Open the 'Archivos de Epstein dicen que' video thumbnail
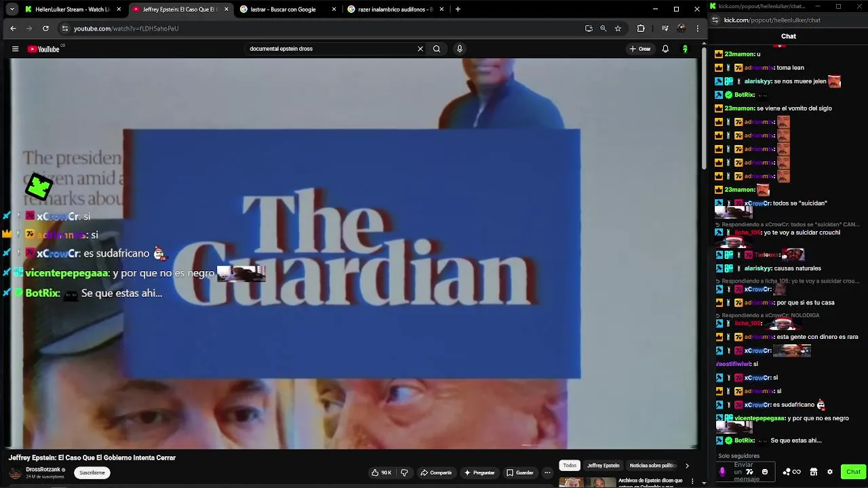 [x=587, y=483]
